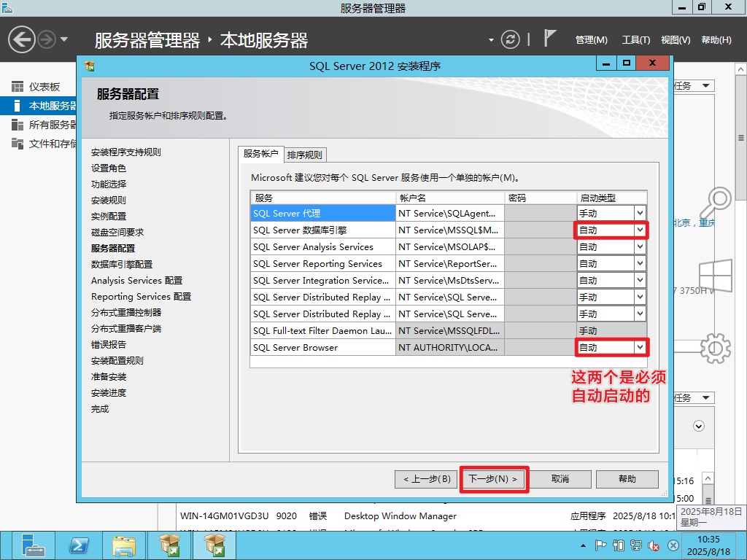Open the 工具(T) menu
The width and height of the screenshot is (747, 560).
(x=635, y=40)
